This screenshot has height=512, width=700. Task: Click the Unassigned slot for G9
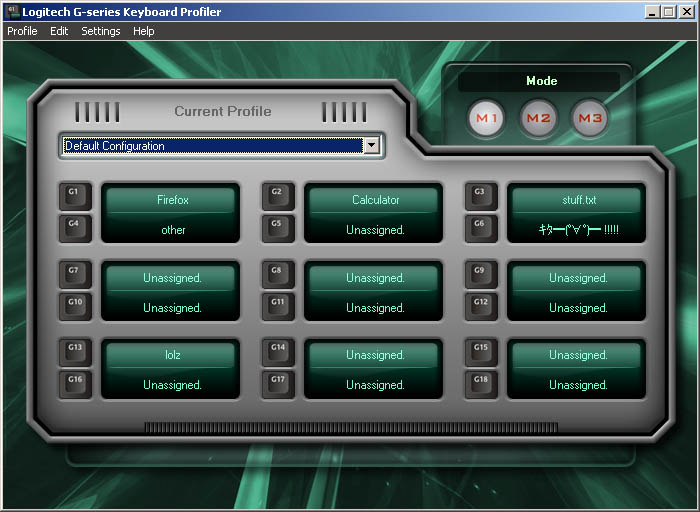[576, 277]
